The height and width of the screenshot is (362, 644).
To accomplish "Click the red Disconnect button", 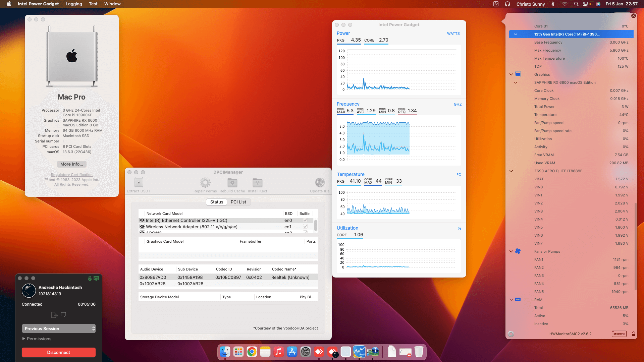I will [59, 352].
